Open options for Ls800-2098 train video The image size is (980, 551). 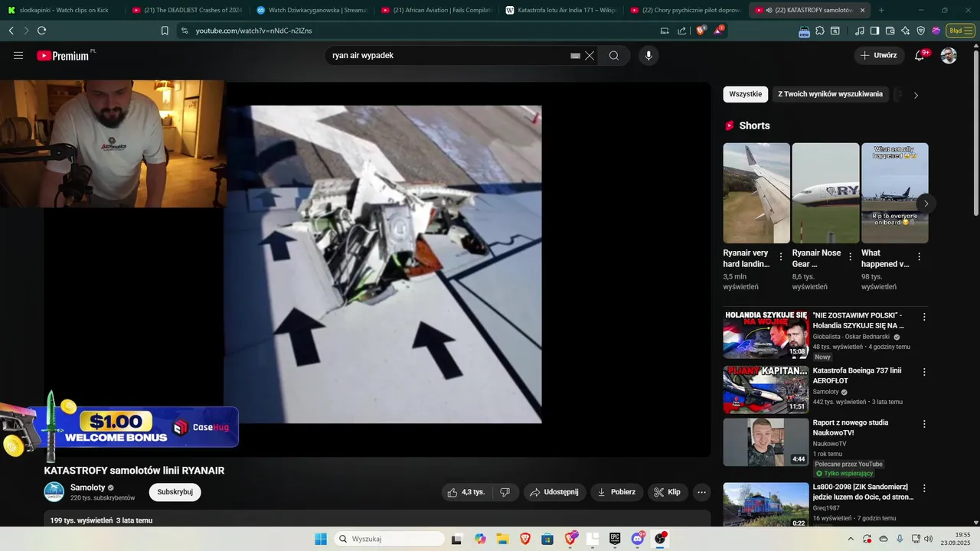click(924, 488)
